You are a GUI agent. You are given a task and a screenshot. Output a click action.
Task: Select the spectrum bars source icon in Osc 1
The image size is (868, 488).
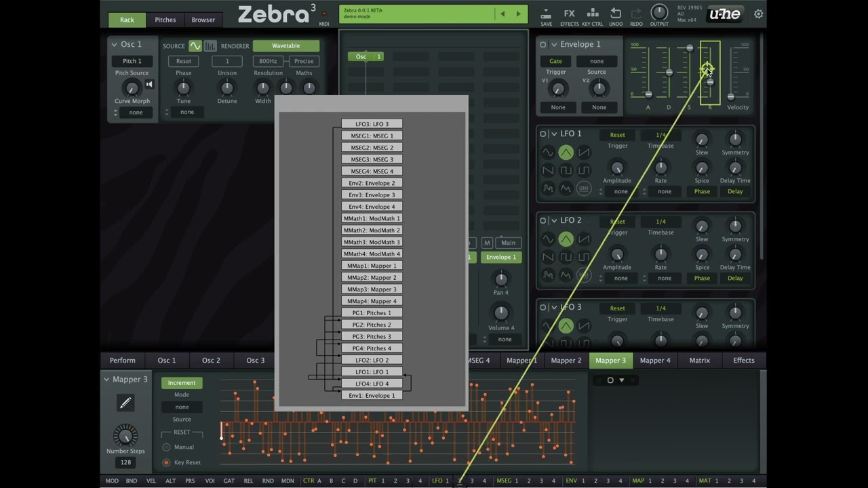[210, 46]
